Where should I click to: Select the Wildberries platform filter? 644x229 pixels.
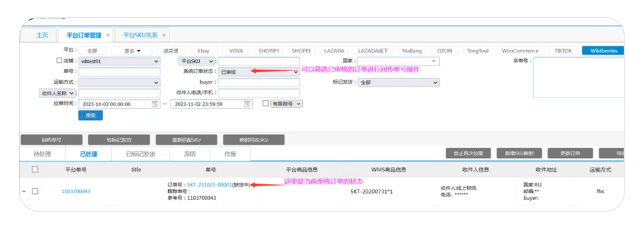604,51
